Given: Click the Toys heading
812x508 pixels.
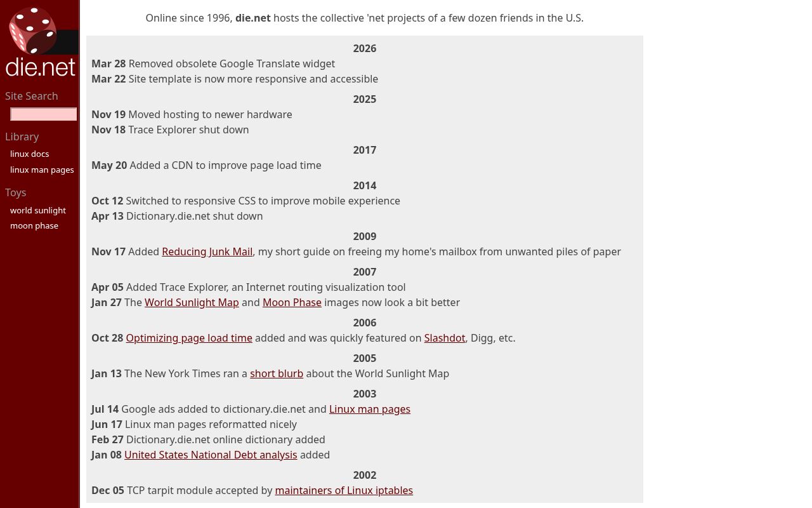Looking at the screenshot, I should click(x=15, y=192).
